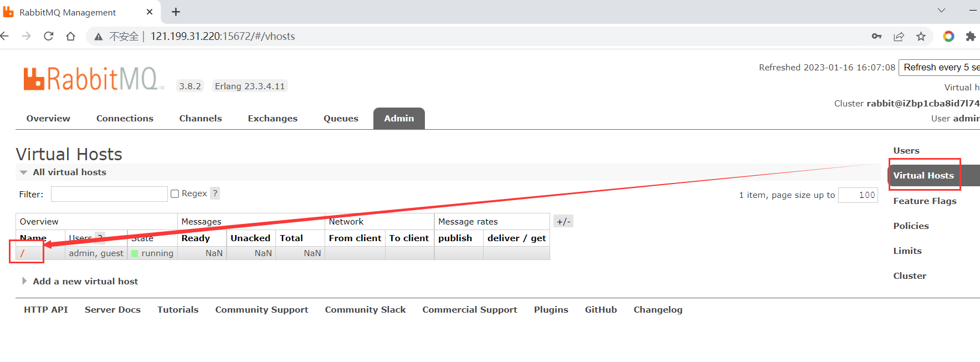Open Cluster in the admin sidebar
Image resolution: width=980 pixels, height=362 pixels.
(910, 276)
